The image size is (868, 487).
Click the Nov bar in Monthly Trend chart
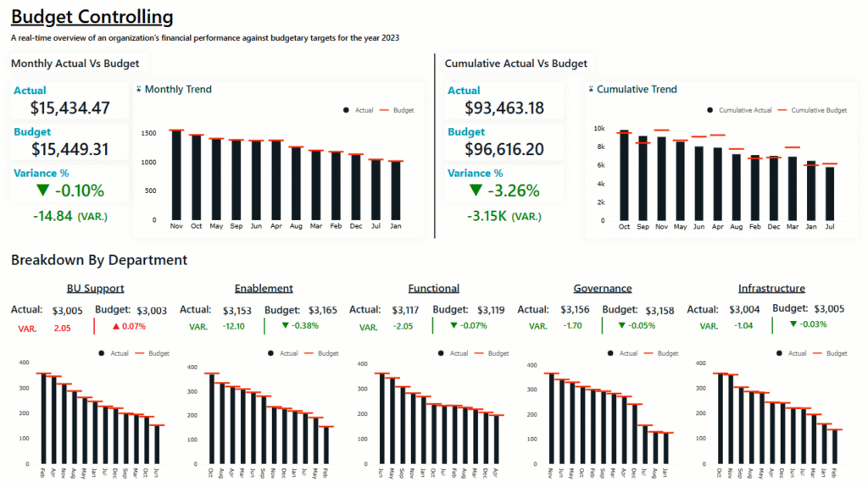pyautogui.click(x=176, y=175)
